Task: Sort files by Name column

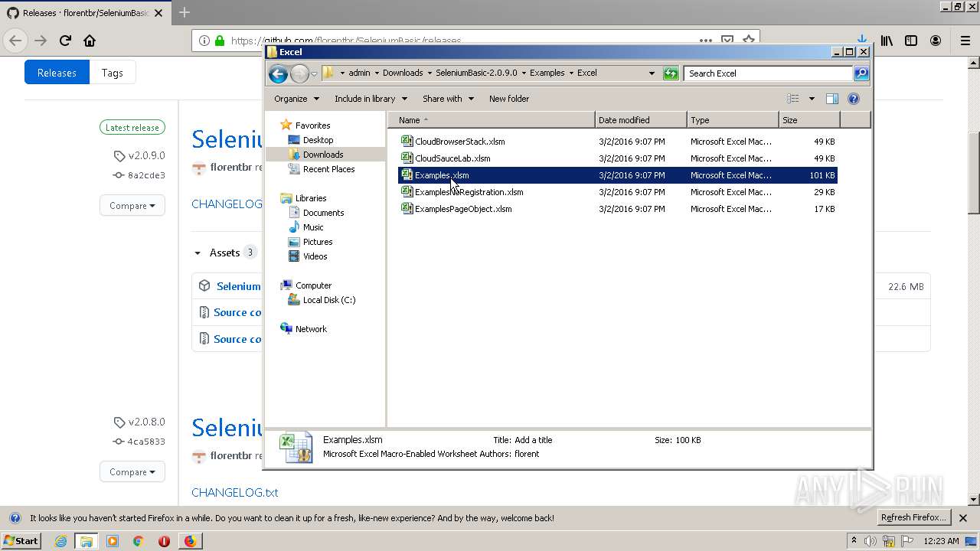Action: click(x=492, y=120)
